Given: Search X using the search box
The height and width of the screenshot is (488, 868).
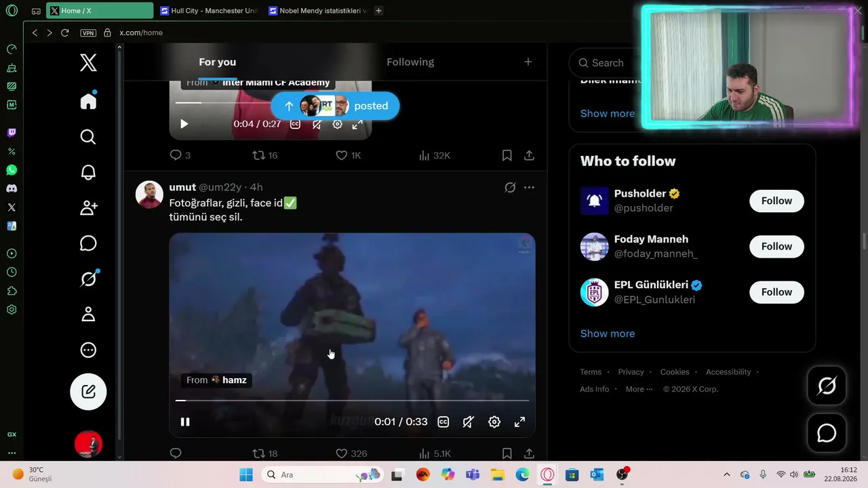Looking at the screenshot, I should point(606,62).
